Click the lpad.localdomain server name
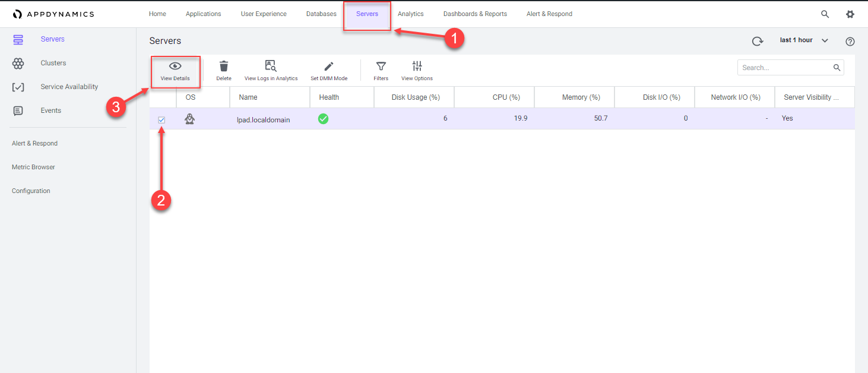 (264, 119)
